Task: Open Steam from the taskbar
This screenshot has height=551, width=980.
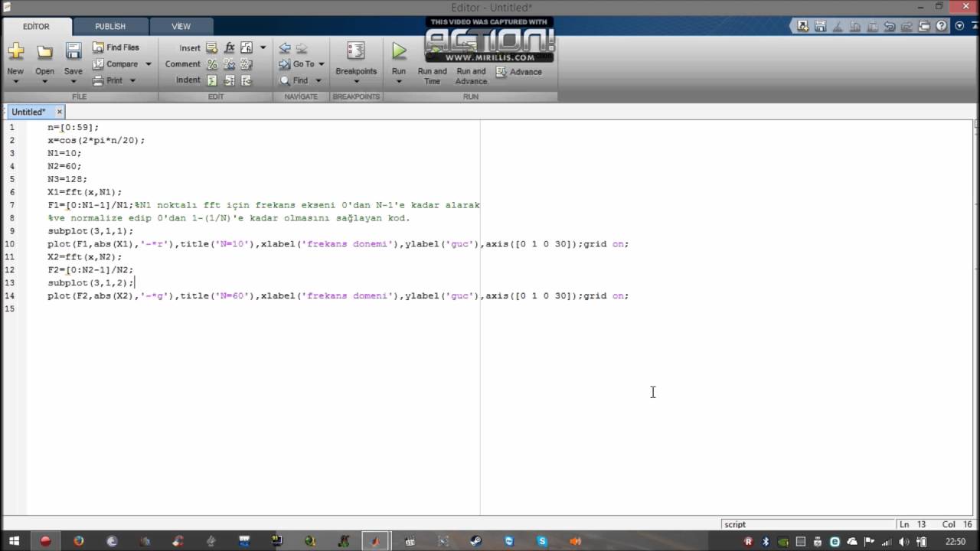Action: [x=475, y=541]
